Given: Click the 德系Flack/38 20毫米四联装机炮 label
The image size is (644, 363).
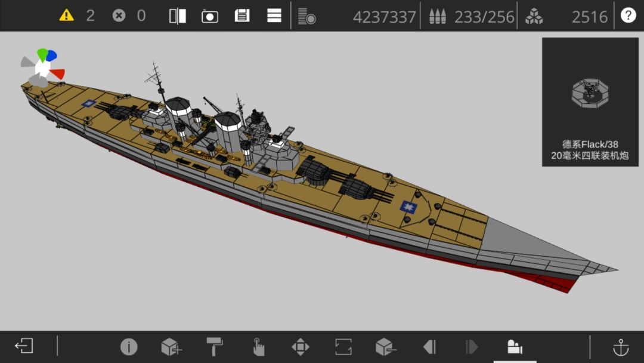Looking at the screenshot, I should pos(590,150).
